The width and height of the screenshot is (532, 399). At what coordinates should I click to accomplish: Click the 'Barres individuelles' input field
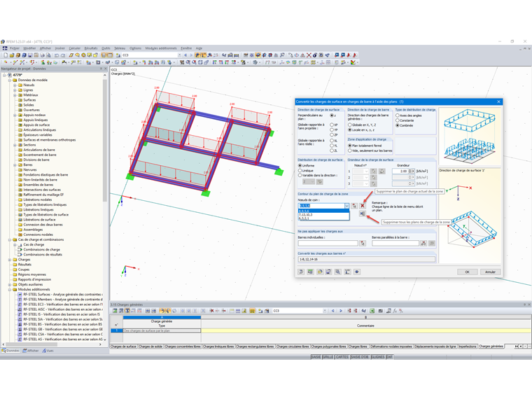point(328,243)
